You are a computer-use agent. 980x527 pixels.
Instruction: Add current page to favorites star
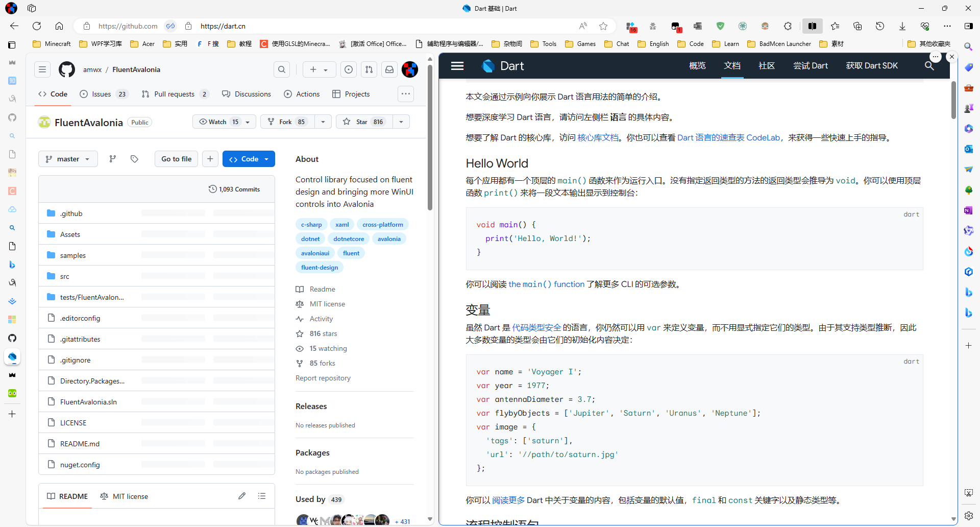click(603, 26)
